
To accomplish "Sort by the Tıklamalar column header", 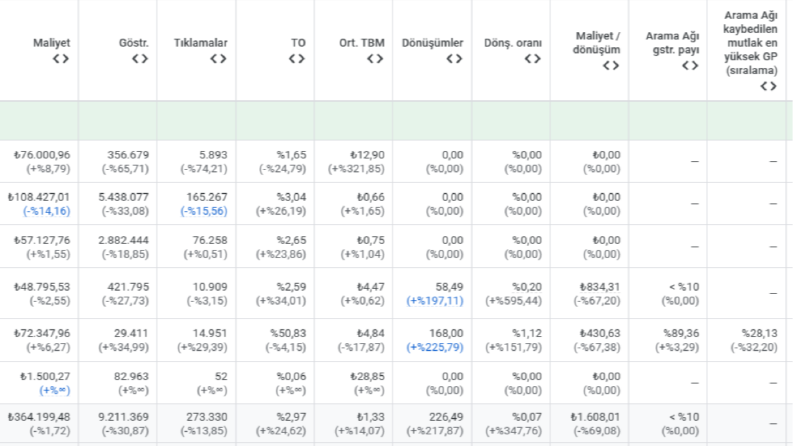I will (x=201, y=43).
